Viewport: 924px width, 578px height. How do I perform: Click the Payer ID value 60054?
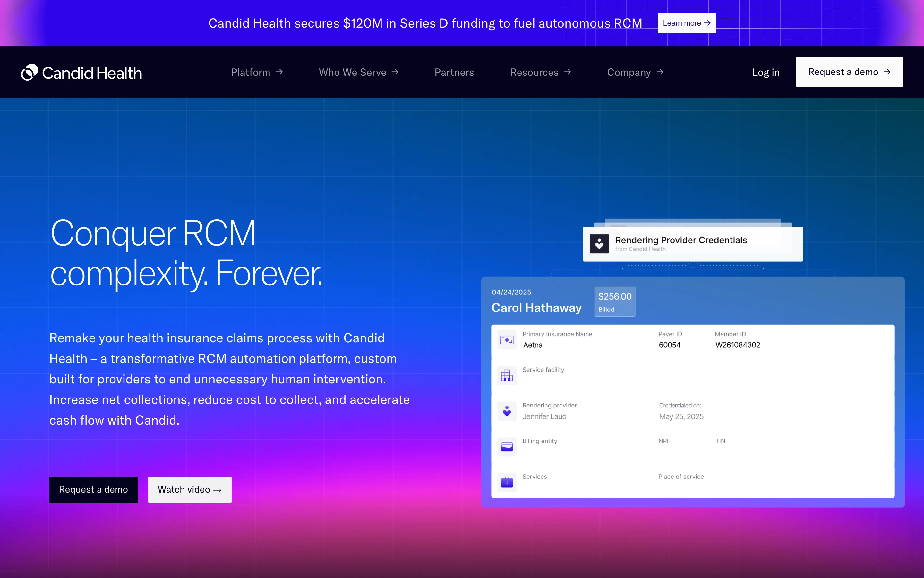(x=669, y=345)
